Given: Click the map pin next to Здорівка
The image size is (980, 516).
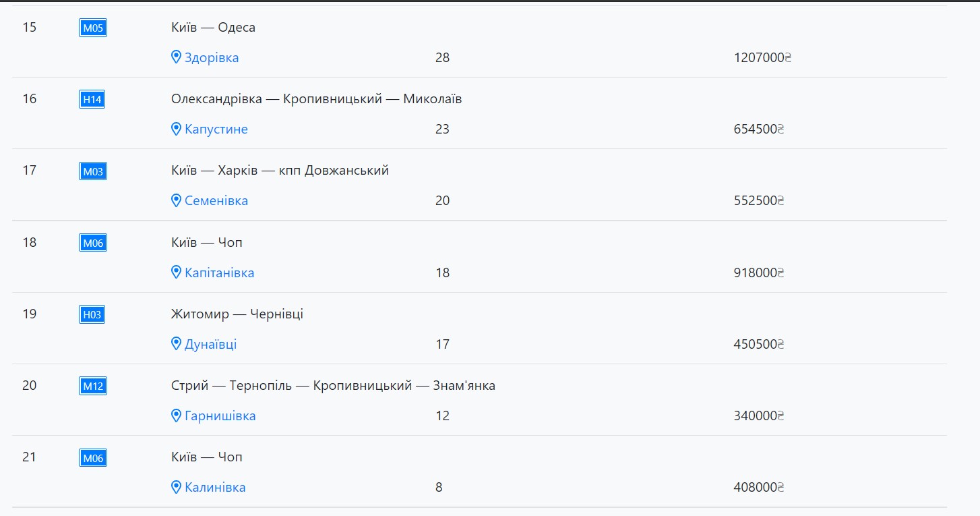Looking at the screenshot, I should [x=177, y=57].
